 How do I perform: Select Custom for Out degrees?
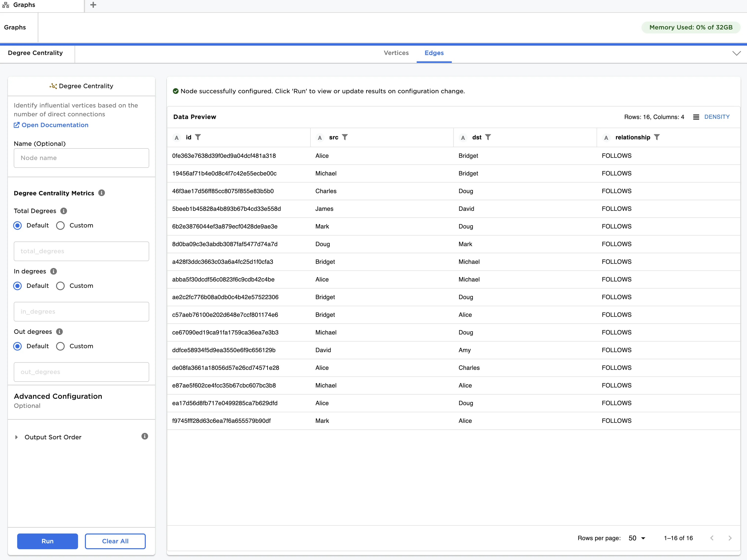pos(60,346)
